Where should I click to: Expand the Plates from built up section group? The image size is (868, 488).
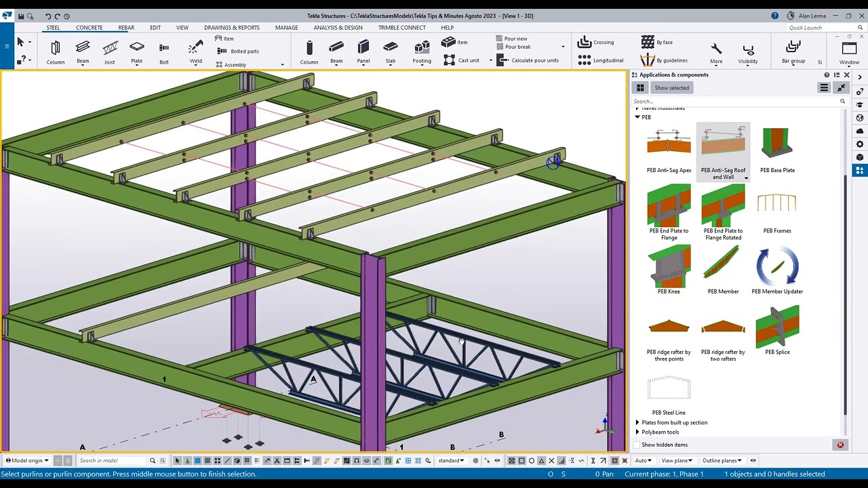click(637, 422)
